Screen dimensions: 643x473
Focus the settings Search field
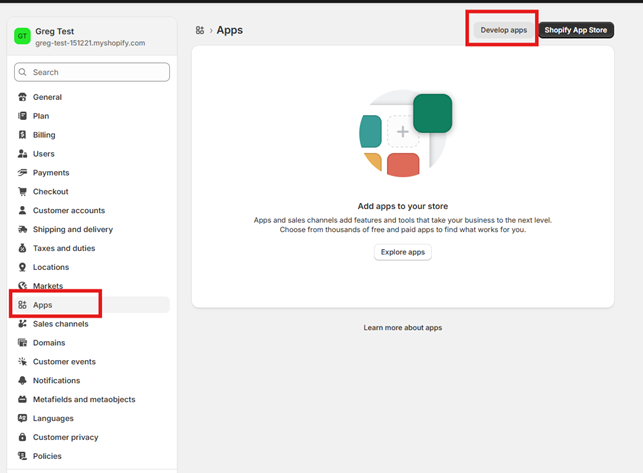[x=92, y=72]
